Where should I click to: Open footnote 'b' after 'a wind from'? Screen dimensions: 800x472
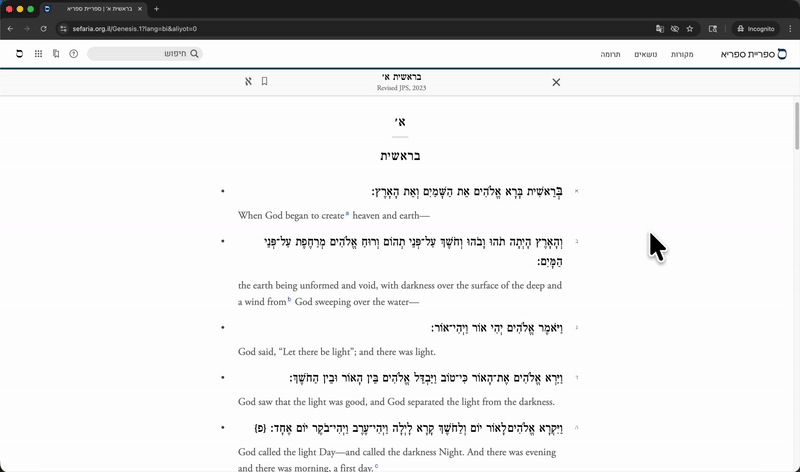pyautogui.click(x=289, y=299)
